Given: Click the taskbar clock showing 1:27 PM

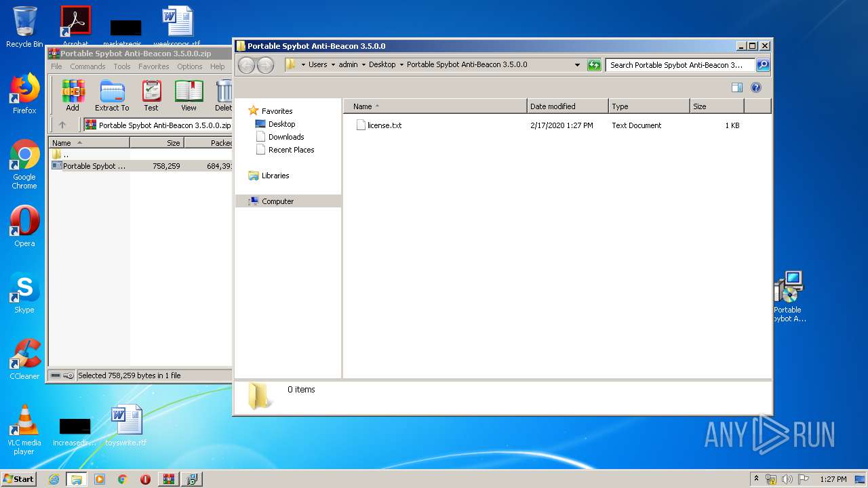Looking at the screenshot, I should click(x=833, y=479).
